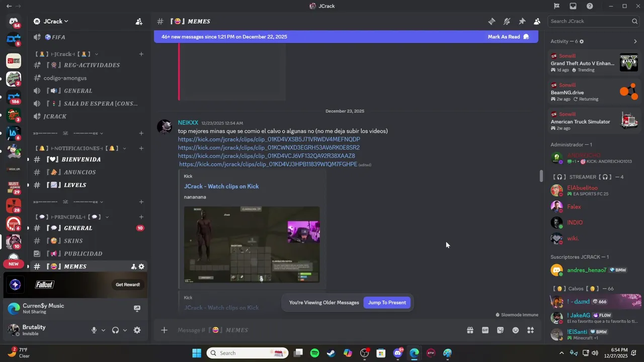Collapse the PRINCIPAL category

(72, 217)
